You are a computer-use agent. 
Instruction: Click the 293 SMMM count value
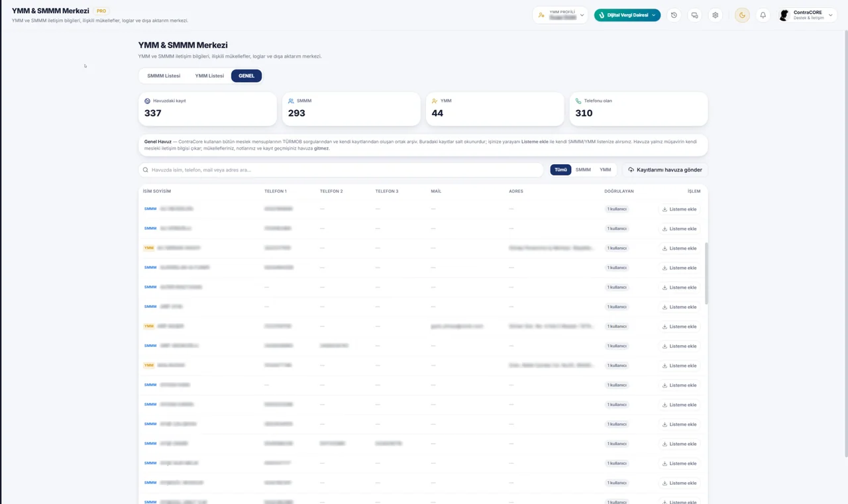297,113
